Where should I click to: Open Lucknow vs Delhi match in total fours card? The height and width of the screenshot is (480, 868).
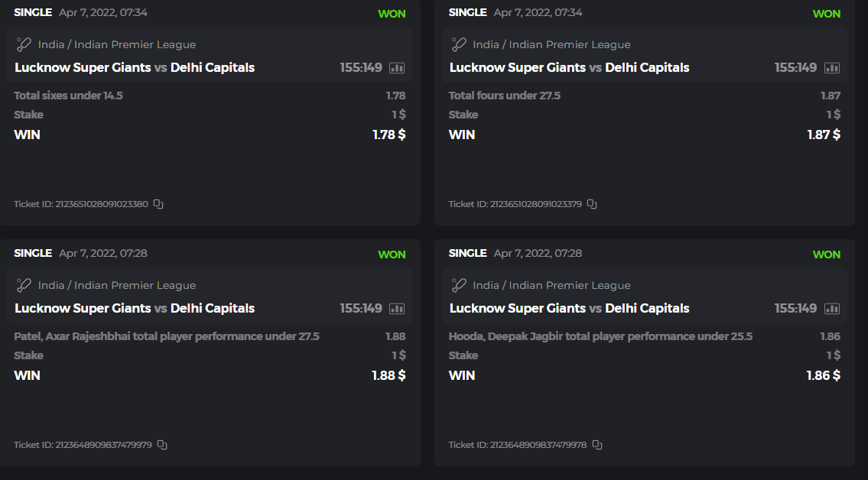569,67
